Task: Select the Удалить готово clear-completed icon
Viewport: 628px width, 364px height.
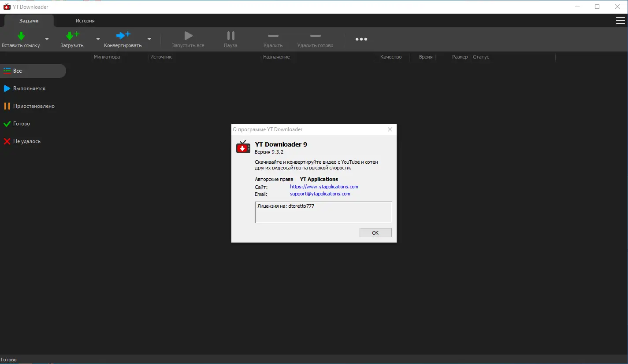Action: coord(315,36)
